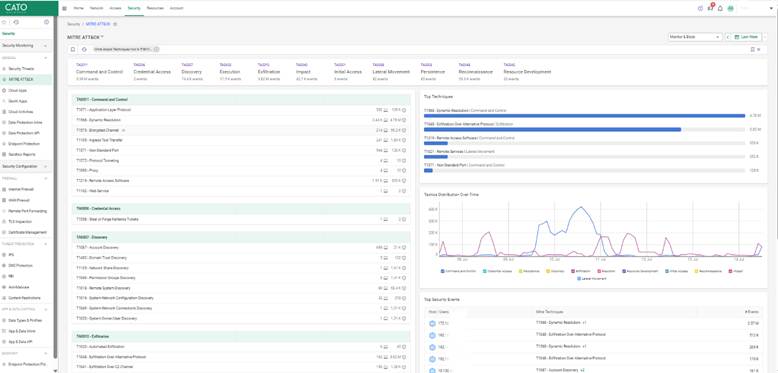Collapse the Firewall sidebar group

tap(46, 178)
